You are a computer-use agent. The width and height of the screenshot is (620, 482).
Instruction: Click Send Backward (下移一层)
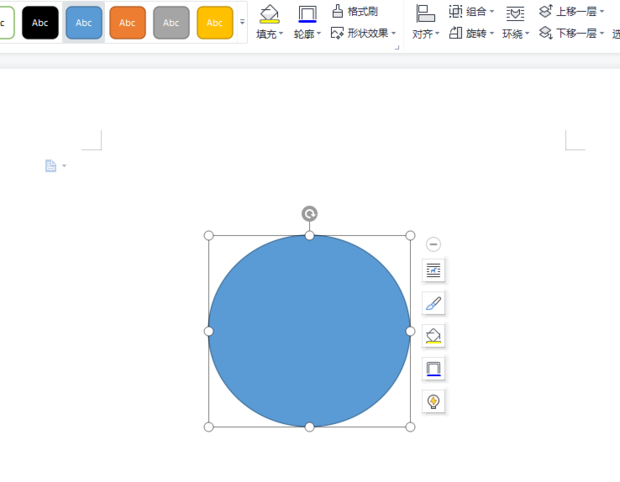tap(568, 33)
